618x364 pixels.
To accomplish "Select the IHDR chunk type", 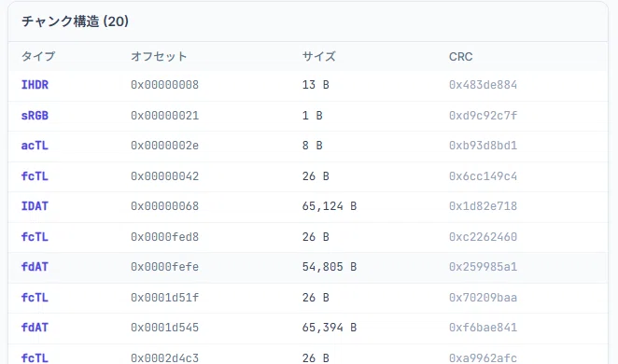I will coord(35,85).
